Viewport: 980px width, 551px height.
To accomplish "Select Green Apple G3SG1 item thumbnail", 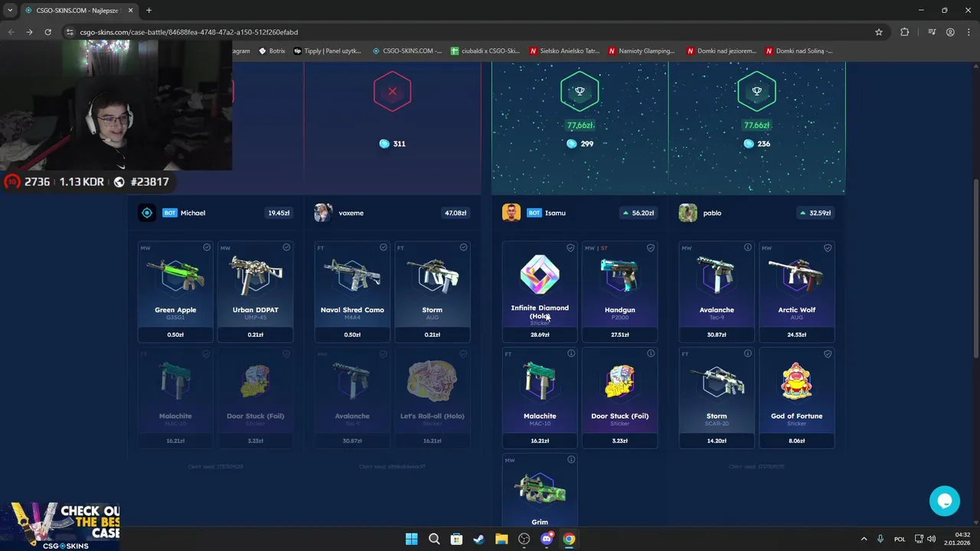I will coord(175,275).
